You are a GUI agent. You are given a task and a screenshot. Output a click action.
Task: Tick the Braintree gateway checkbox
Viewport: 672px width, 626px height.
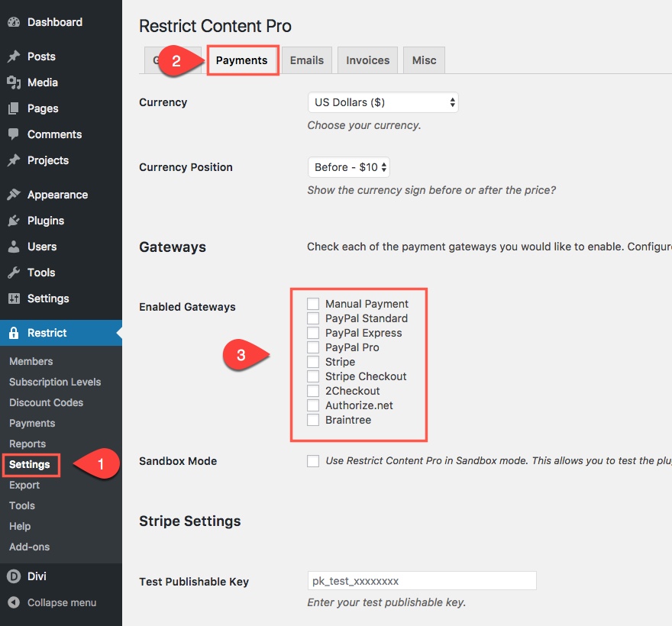313,420
